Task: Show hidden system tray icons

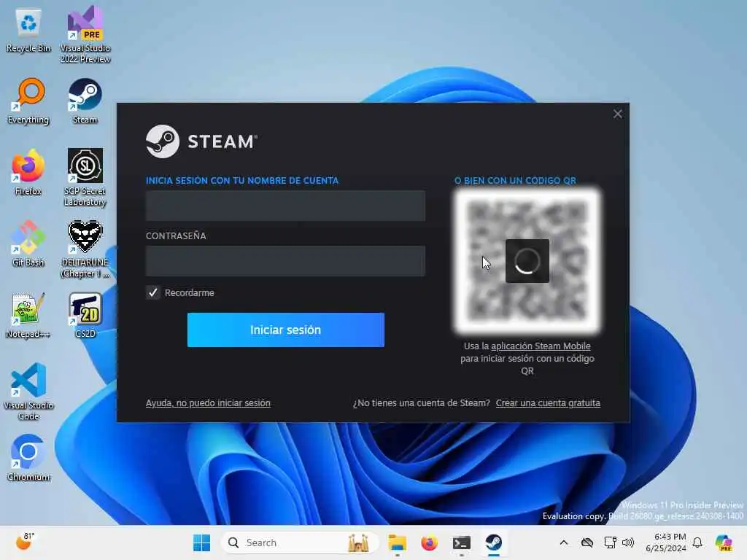Action: pyautogui.click(x=564, y=542)
